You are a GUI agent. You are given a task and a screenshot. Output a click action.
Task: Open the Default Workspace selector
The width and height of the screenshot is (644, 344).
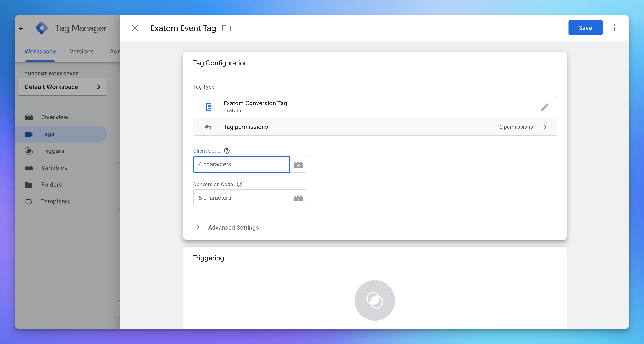click(x=62, y=87)
